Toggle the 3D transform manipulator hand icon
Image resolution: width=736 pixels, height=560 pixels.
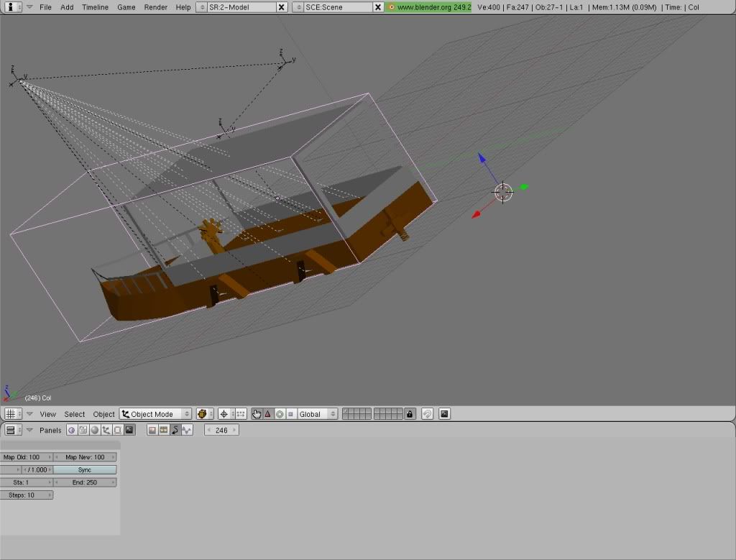click(x=257, y=414)
